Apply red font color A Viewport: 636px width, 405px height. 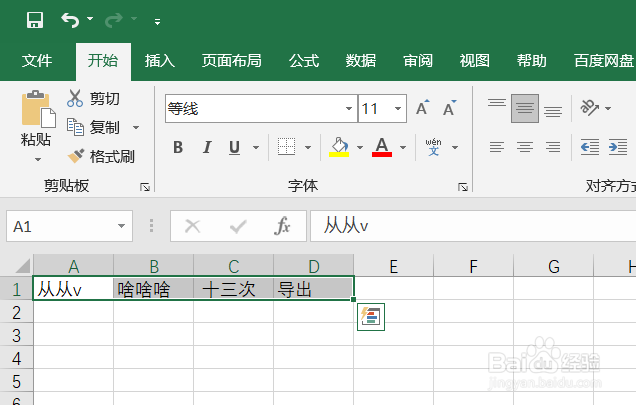point(382,147)
